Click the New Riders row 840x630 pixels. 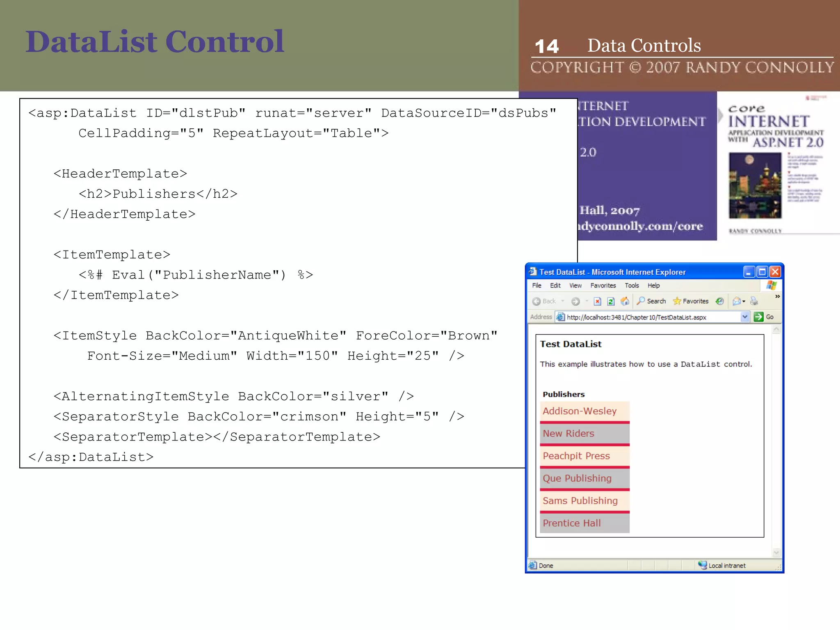tap(584, 434)
